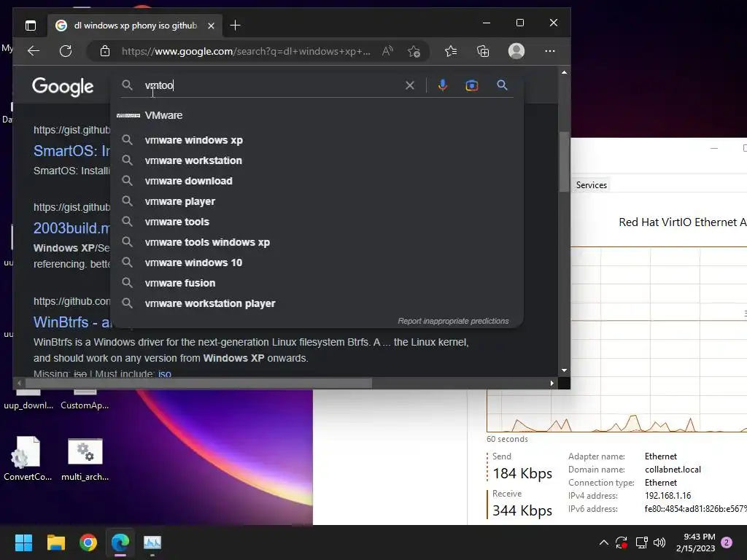View site information lock icon
This screenshot has width=747, height=560.
pos(105,52)
